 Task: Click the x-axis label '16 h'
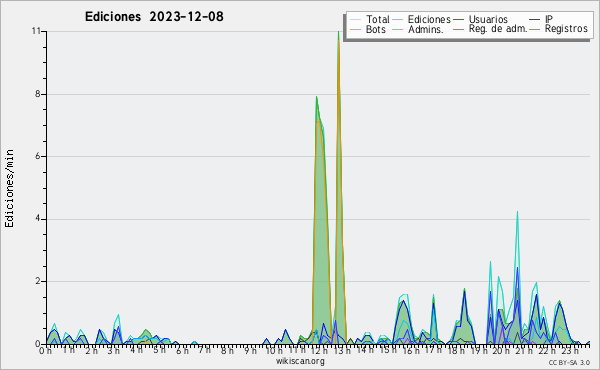tap(410, 350)
